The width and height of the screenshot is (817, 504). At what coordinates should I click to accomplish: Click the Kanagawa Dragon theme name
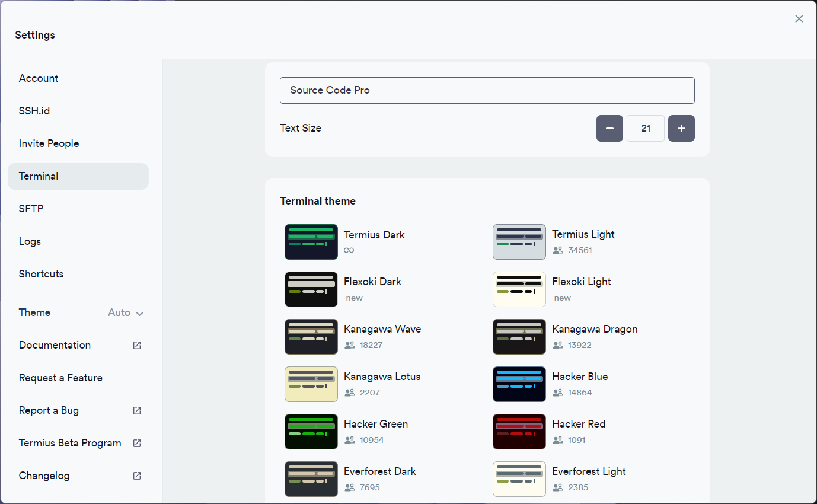coord(595,329)
